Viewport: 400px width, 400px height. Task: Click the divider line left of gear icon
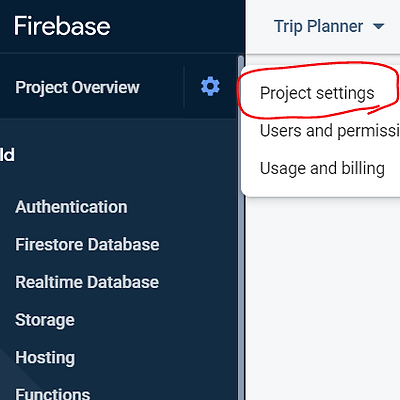[x=184, y=87]
